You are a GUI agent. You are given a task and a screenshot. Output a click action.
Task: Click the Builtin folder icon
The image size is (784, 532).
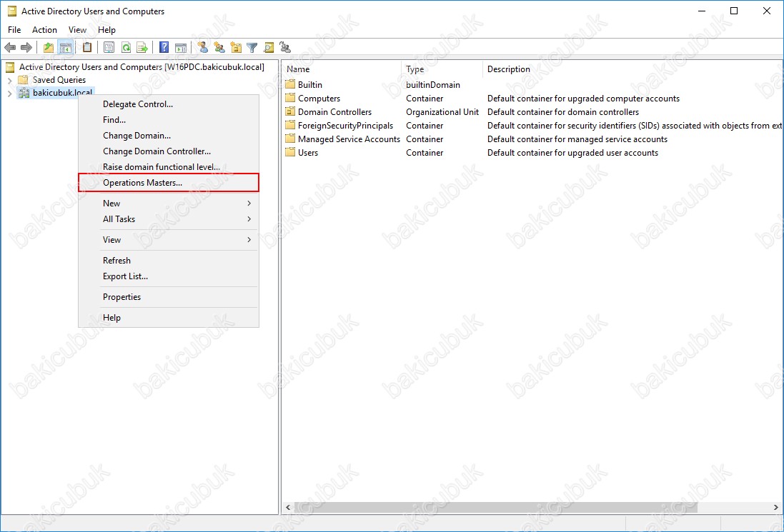[290, 84]
